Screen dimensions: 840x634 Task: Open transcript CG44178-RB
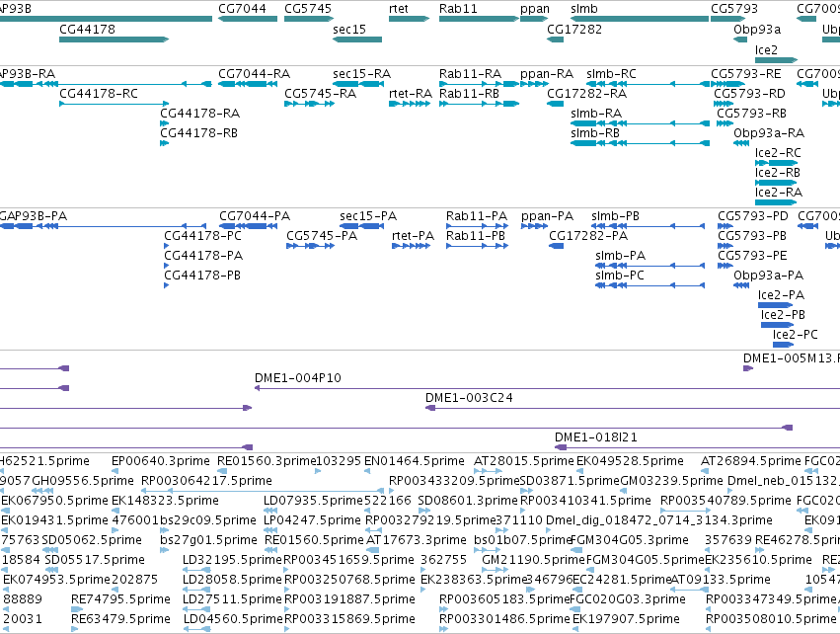point(198,133)
